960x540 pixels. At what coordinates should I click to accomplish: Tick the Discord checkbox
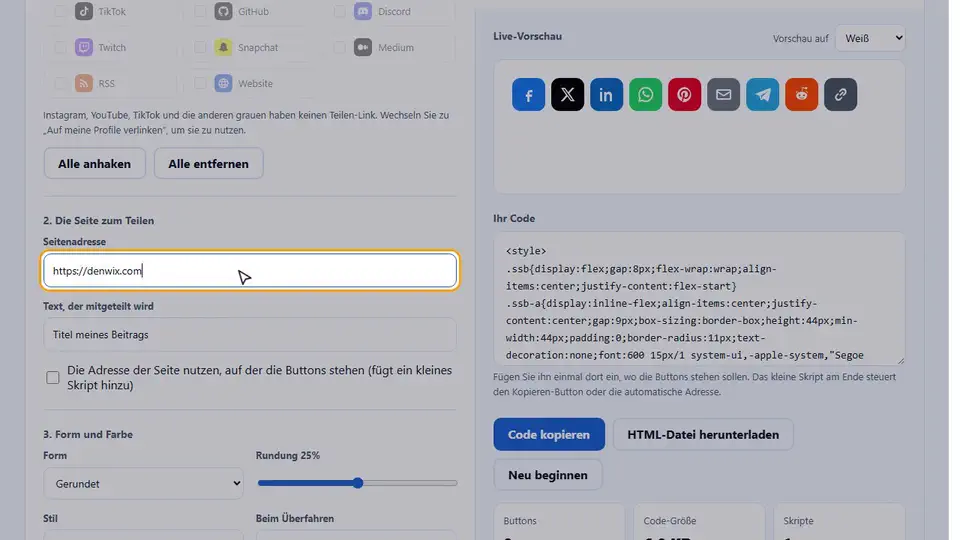coord(339,11)
